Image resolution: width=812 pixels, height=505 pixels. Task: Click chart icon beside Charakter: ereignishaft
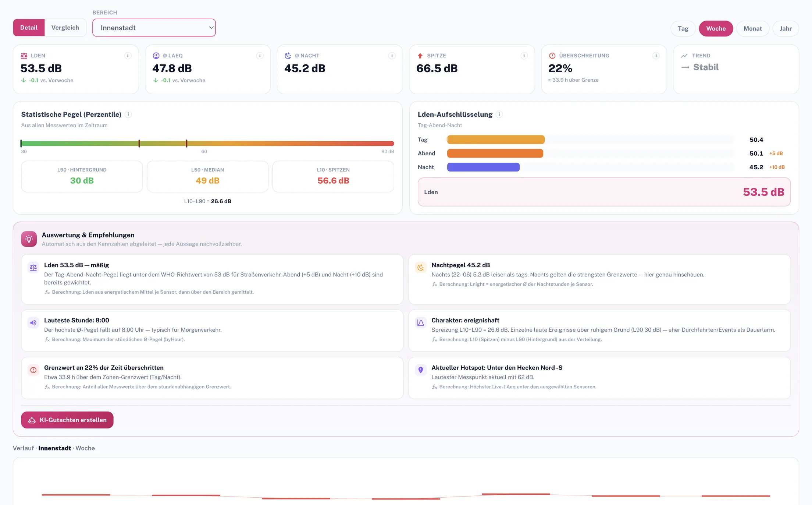(421, 323)
